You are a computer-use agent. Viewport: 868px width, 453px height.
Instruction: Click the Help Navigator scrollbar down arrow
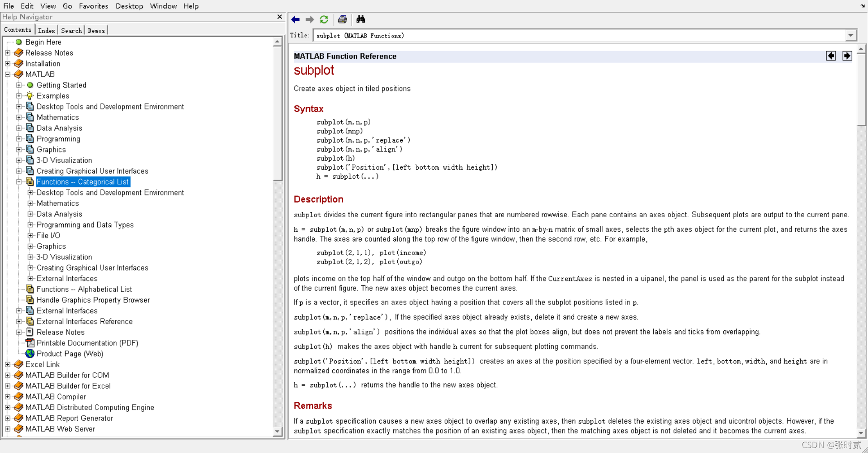click(x=278, y=432)
